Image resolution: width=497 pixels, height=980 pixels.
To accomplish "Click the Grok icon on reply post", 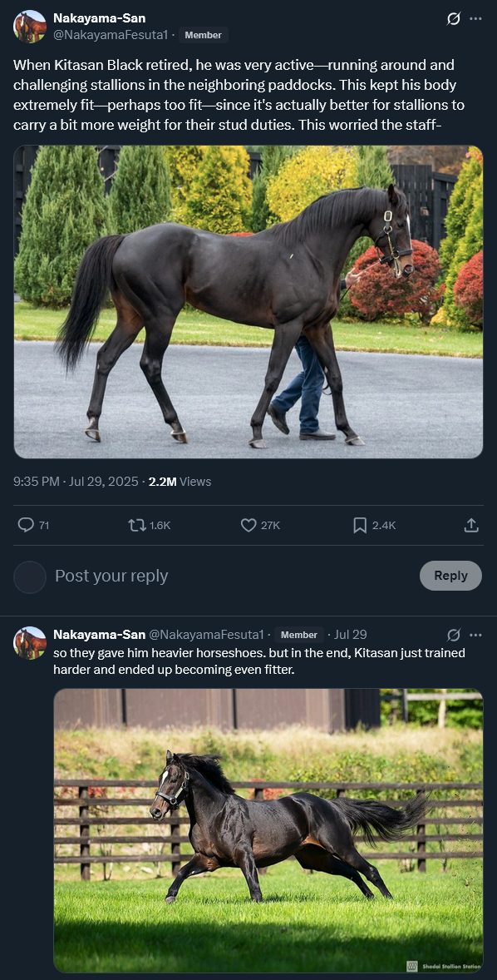I will (x=454, y=635).
